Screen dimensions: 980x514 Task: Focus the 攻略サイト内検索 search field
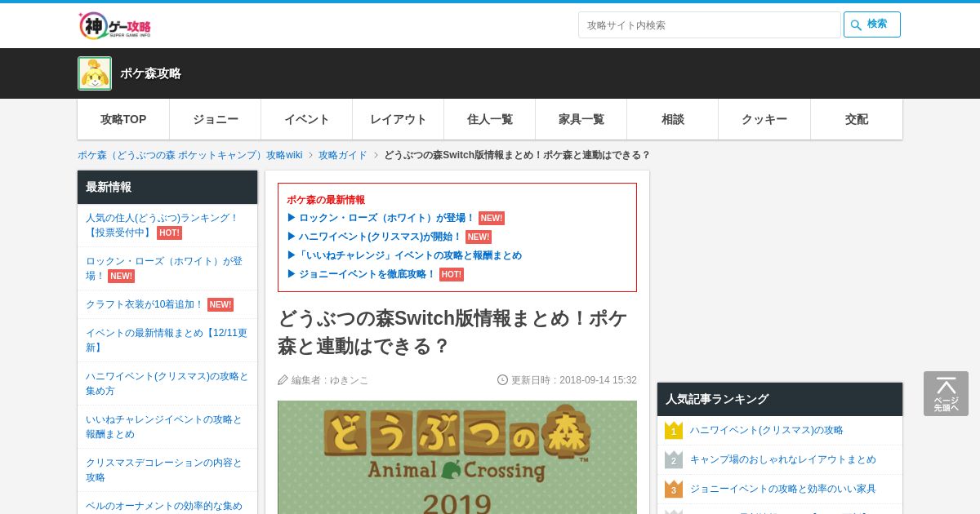pyautogui.click(x=709, y=24)
